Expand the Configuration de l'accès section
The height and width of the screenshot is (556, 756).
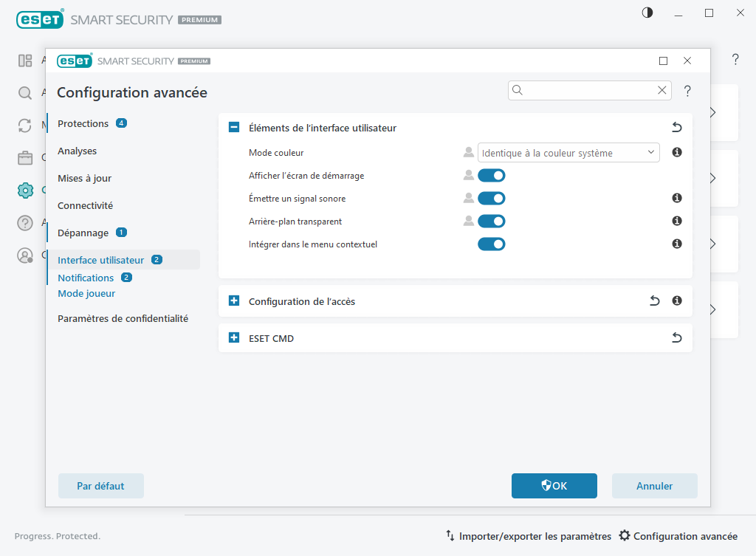click(x=234, y=301)
